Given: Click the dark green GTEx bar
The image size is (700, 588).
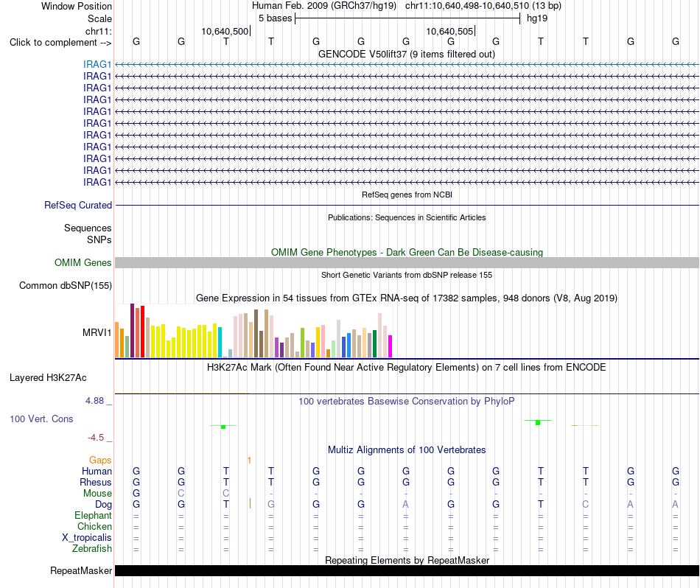Looking at the screenshot, I should pos(374,344).
